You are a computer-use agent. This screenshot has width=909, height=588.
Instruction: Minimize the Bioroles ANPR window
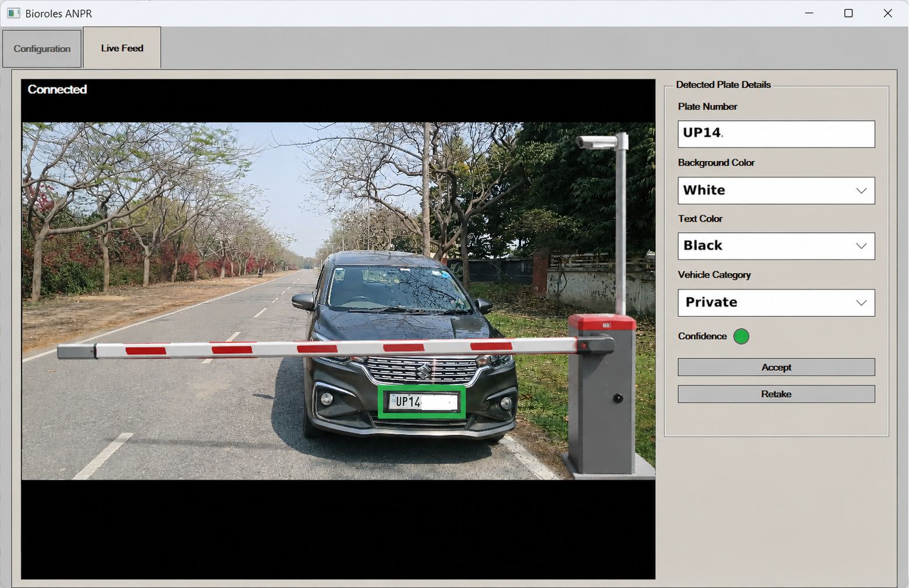click(x=809, y=13)
